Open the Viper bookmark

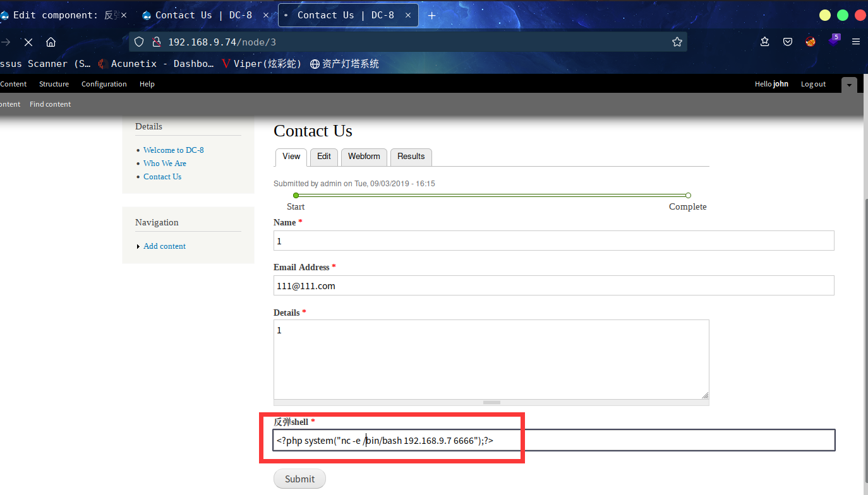point(262,64)
